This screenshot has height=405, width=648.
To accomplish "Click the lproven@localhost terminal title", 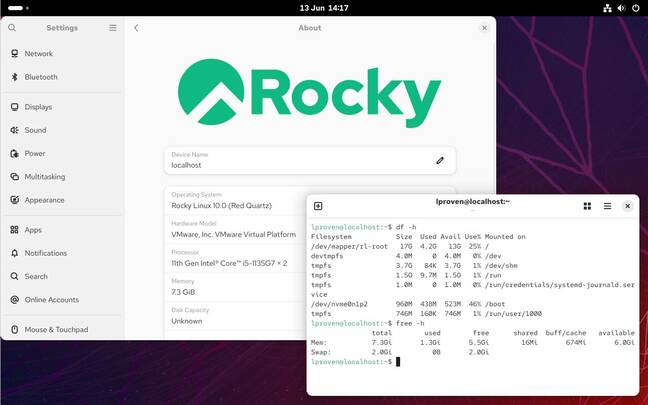I will tap(473, 202).
